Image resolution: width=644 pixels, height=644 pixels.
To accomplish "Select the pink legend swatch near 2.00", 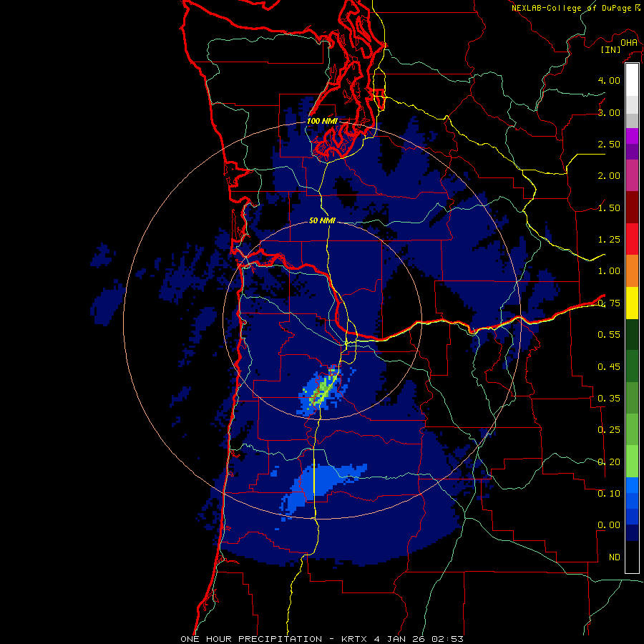I will tap(632, 176).
